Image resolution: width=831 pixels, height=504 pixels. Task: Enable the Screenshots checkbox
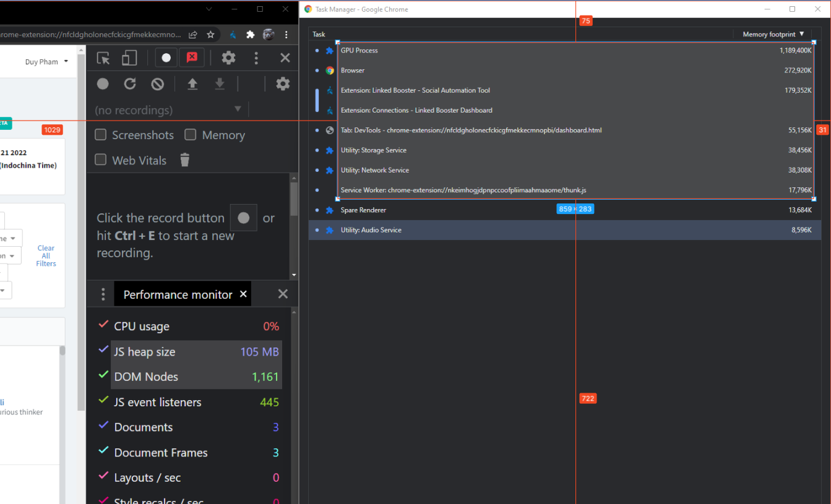pyautogui.click(x=100, y=135)
